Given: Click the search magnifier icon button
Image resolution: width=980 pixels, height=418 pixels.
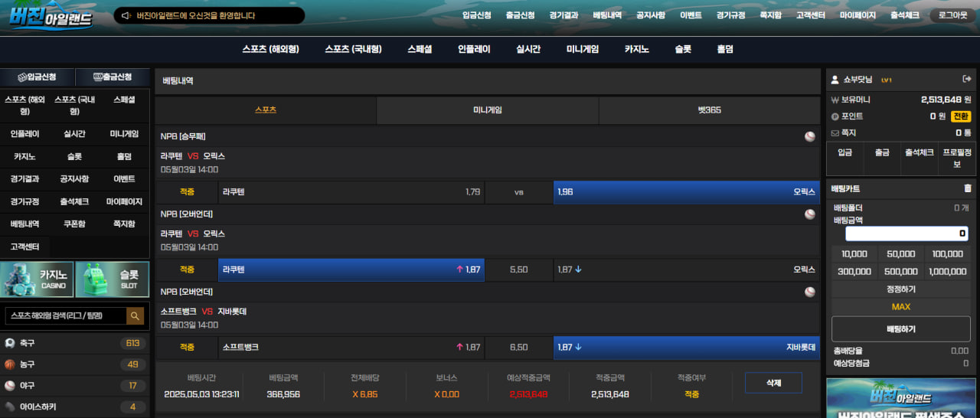Looking at the screenshot, I should 136,315.
